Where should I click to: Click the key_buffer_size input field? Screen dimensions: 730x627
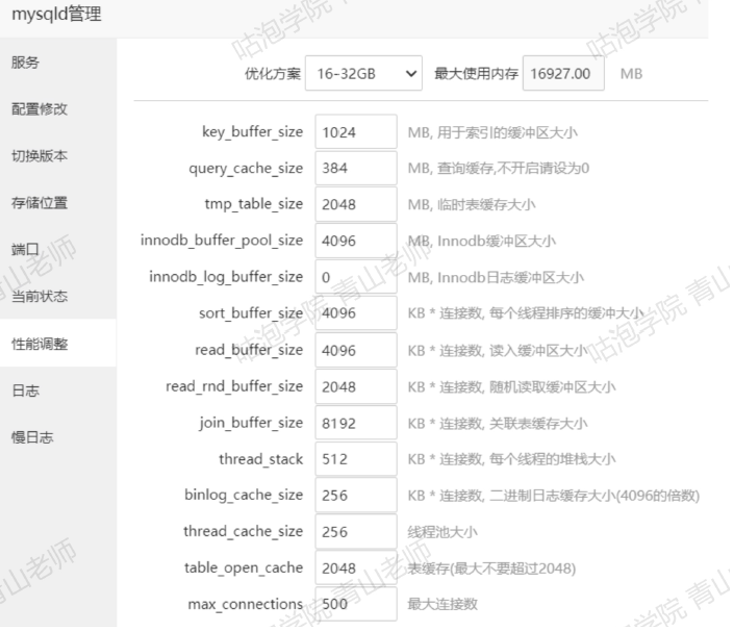coord(355,132)
